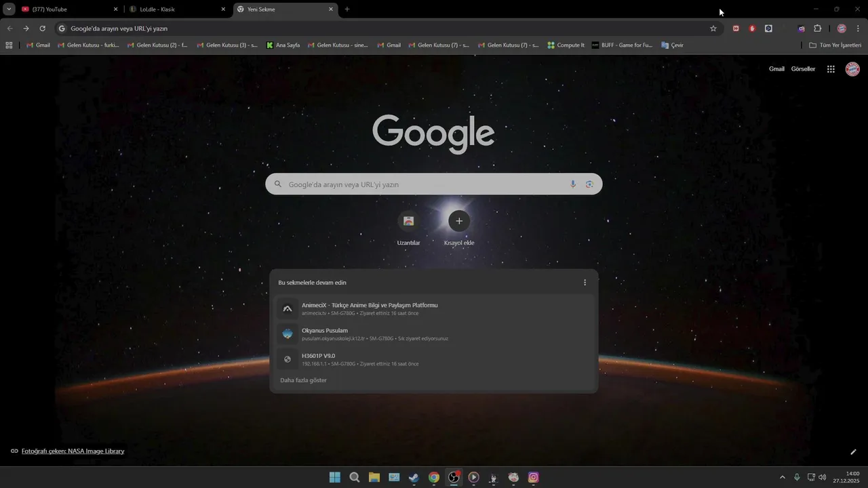Open the Gelen Kutusu (3) bookmark
868x488 pixels.
[227, 45]
